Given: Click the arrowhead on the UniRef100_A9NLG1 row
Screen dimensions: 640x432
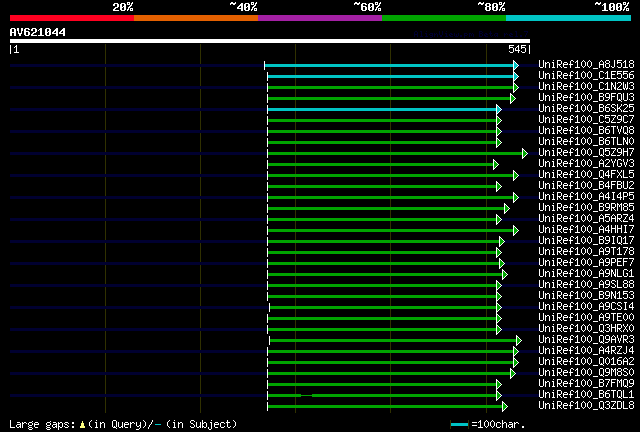Looking at the screenshot, I should [505, 274].
